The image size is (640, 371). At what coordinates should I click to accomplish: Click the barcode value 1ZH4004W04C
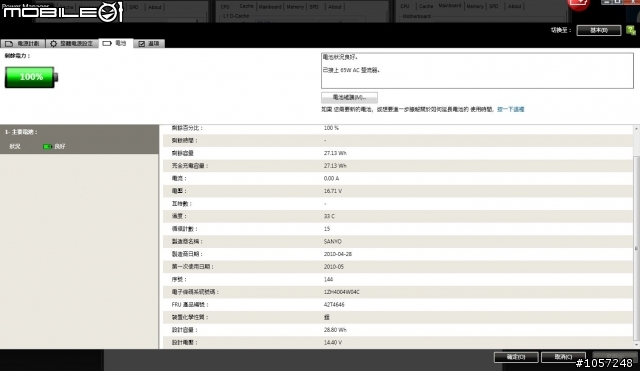[x=342, y=292]
